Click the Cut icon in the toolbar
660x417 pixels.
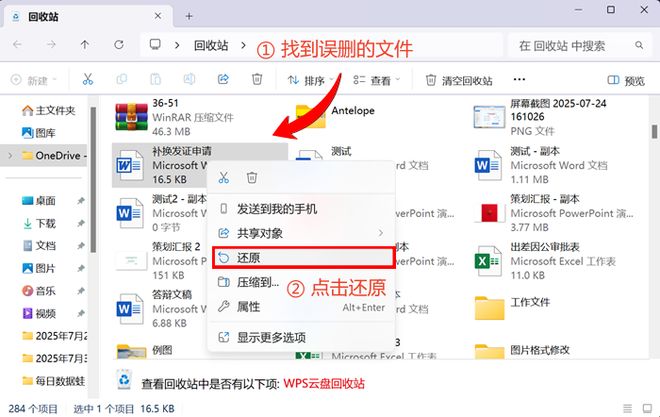[x=88, y=79]
